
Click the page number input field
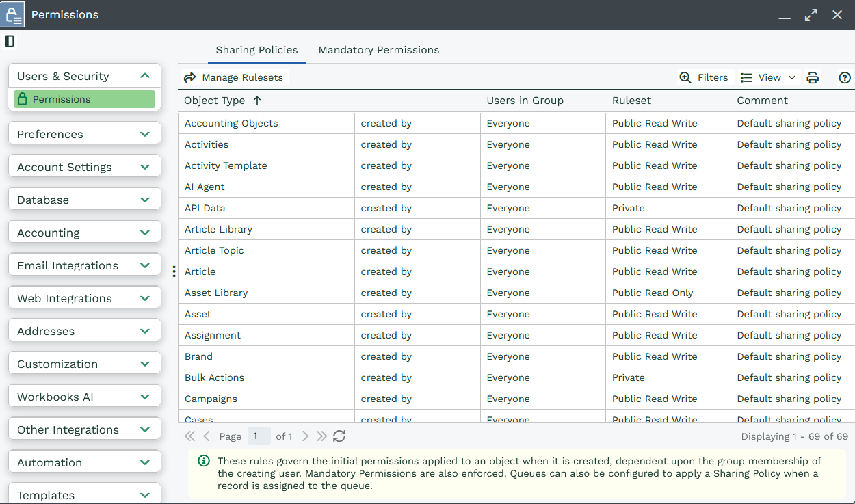[x=259, y=436]
